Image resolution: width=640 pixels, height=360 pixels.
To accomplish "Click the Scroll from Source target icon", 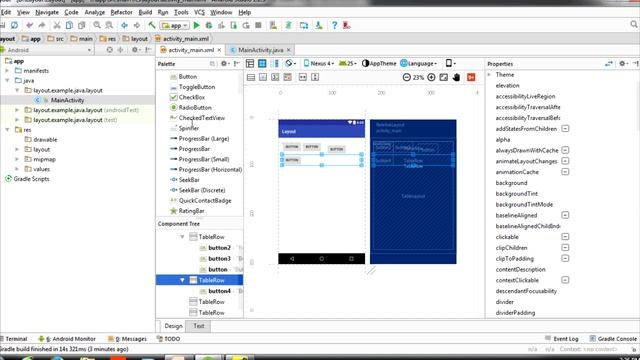I will [x=109, y=50].
